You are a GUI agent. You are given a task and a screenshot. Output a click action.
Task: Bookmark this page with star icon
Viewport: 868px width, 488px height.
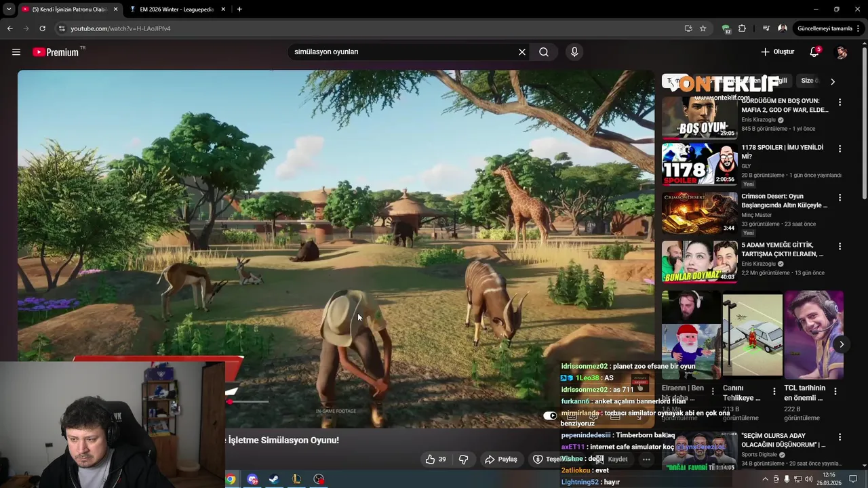(x=703, y=28)
